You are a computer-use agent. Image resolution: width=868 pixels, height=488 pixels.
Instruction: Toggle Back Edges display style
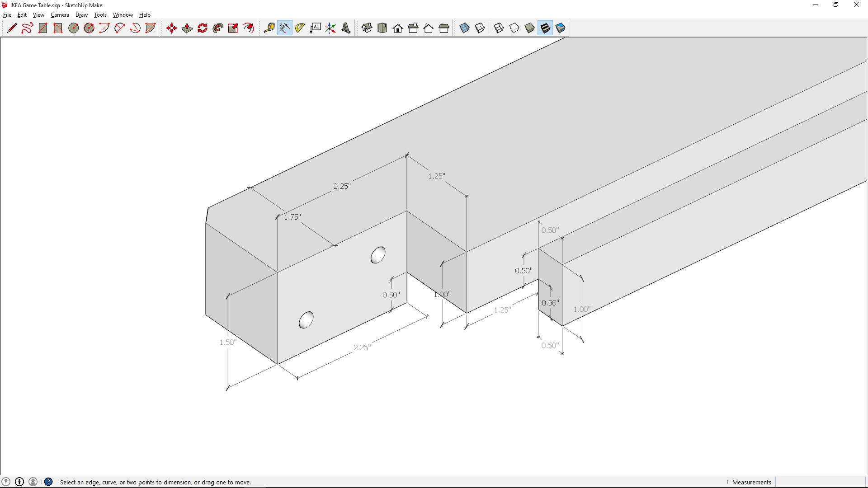pos(480,28)
